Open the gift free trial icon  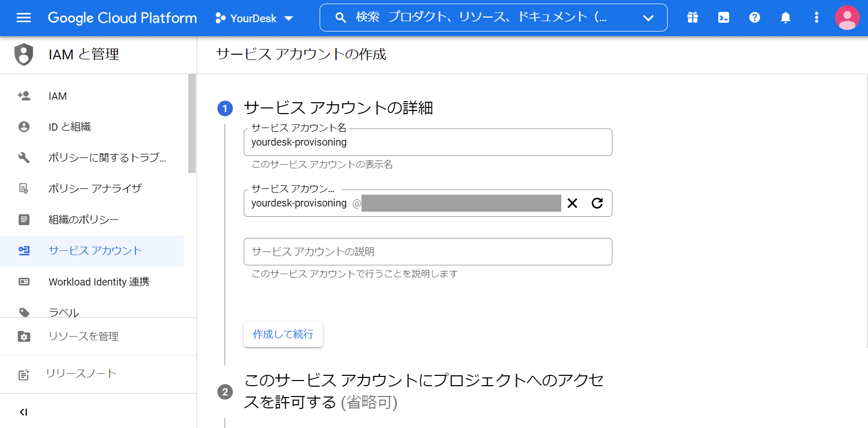[x=692, y=18]
